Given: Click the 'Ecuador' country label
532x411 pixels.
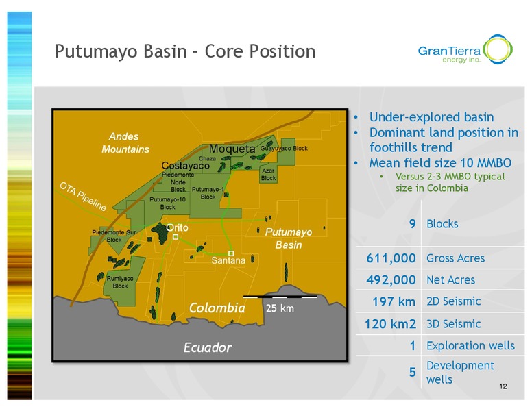Looking at the screenshot, I should click(208, 347).
